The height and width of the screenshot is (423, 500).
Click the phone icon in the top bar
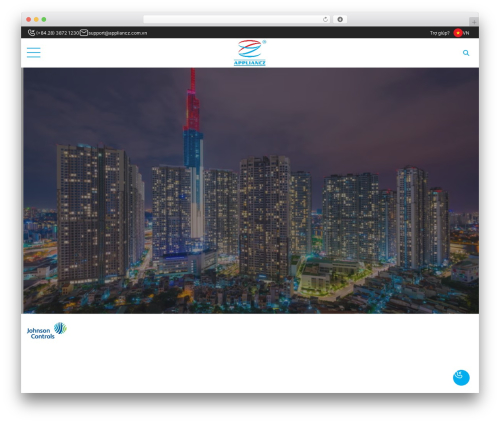[31, 33]
